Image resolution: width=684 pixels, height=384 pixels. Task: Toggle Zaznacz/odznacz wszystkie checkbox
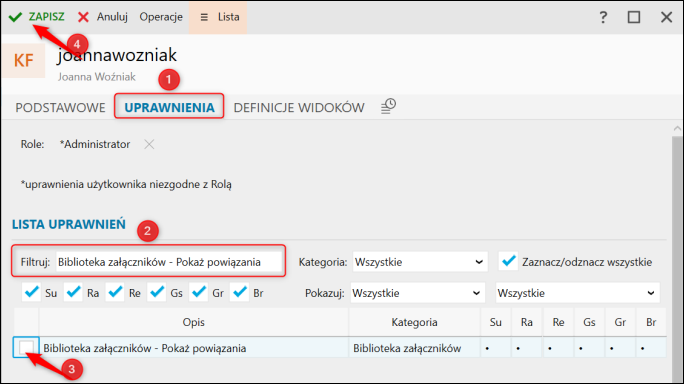pos(508,261)
